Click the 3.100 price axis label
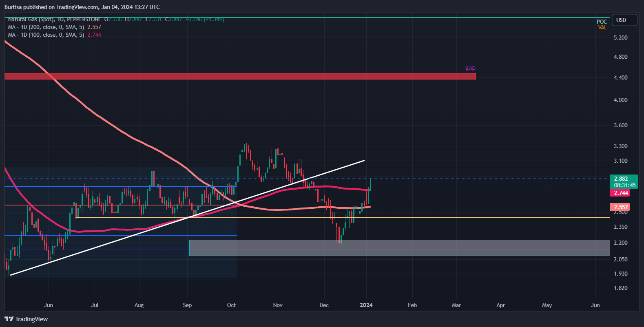Screen dimensions: 644x327 (x=620, y=161)
